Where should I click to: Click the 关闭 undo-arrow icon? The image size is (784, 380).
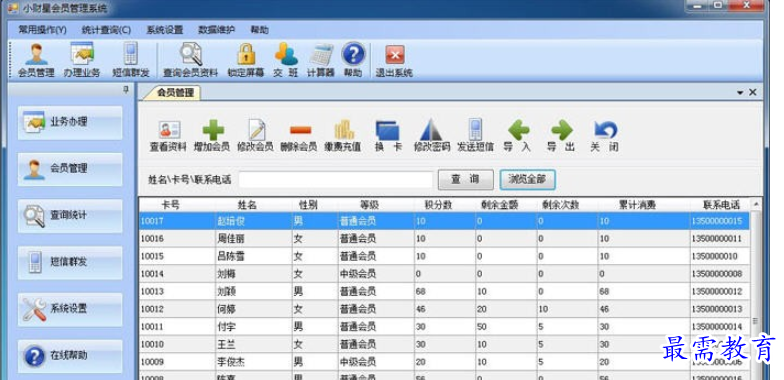[x=604, y=136]
